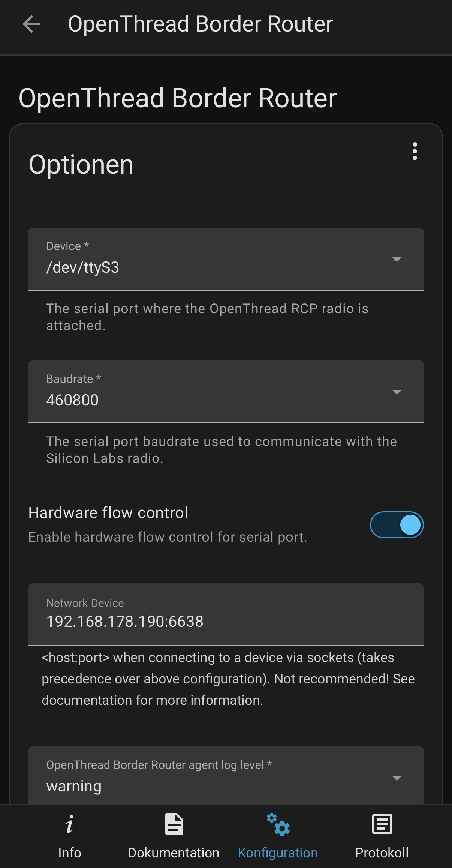Tap the Konfiguration gears icon

click(x=278, y=824)
